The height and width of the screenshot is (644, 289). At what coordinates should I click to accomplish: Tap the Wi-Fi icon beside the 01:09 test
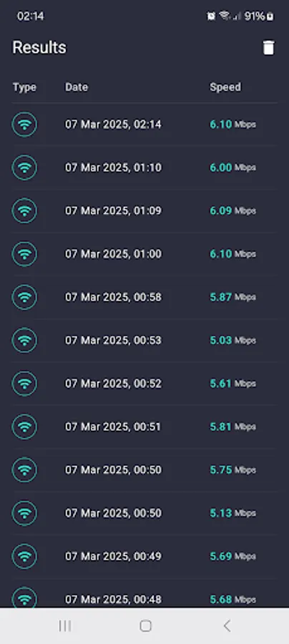point(24,210)
